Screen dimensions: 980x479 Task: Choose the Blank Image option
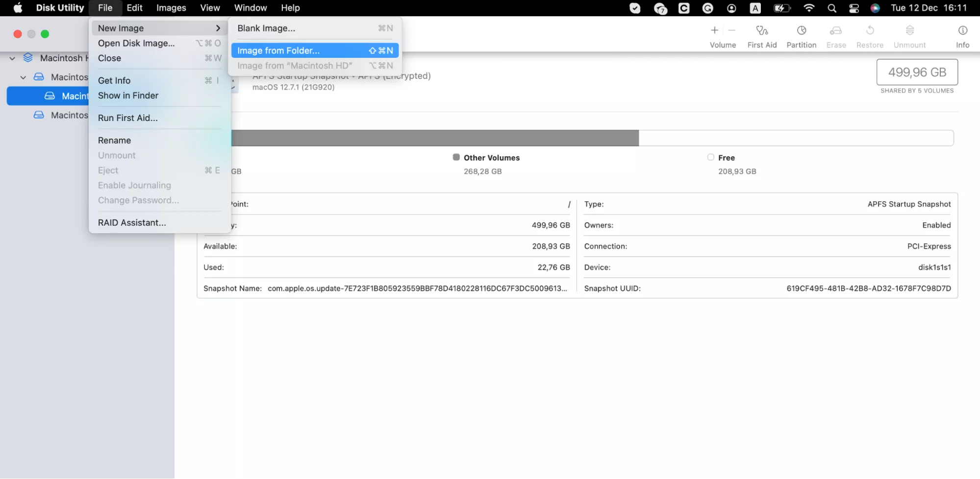tap(266, 28)
